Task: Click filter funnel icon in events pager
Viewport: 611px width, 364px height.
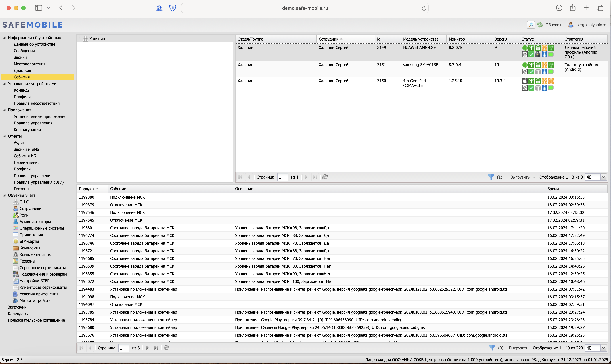Action: point(492,348)
